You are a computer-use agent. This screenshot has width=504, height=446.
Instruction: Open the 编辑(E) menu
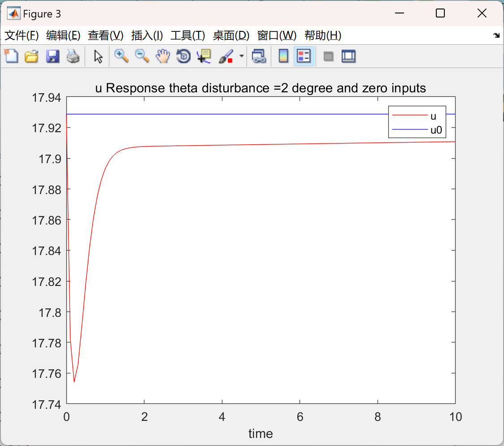click(63, 35)
